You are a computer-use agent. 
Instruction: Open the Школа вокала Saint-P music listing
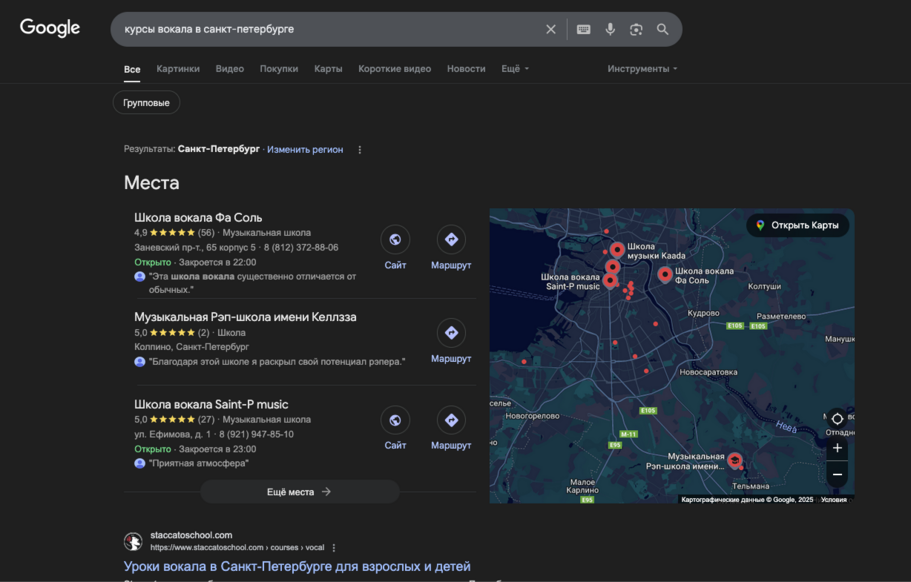(211, 404)
